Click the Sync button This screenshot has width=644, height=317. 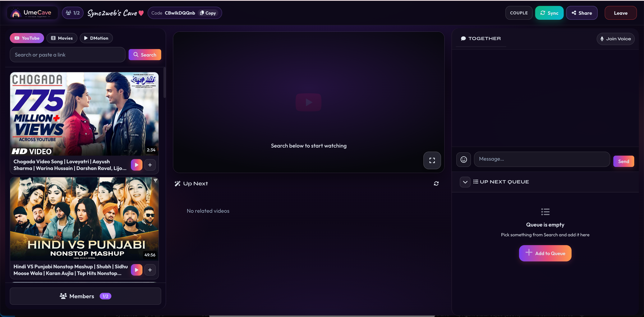(549, 13)
